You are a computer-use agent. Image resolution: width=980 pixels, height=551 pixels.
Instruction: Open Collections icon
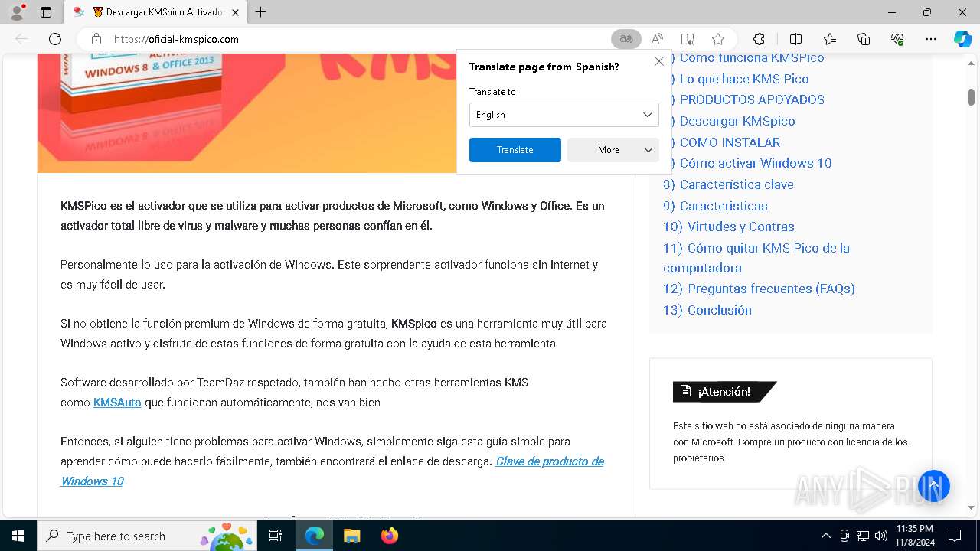pyautogui.click(x=864, y=39)
